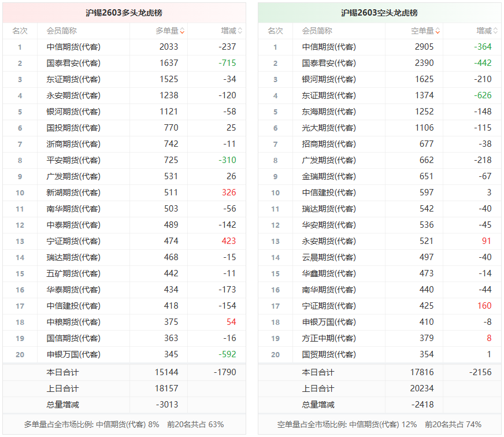The image size is (504, 437).
Task: Select 方正中期(代客) row
Action: coord(380,338)
